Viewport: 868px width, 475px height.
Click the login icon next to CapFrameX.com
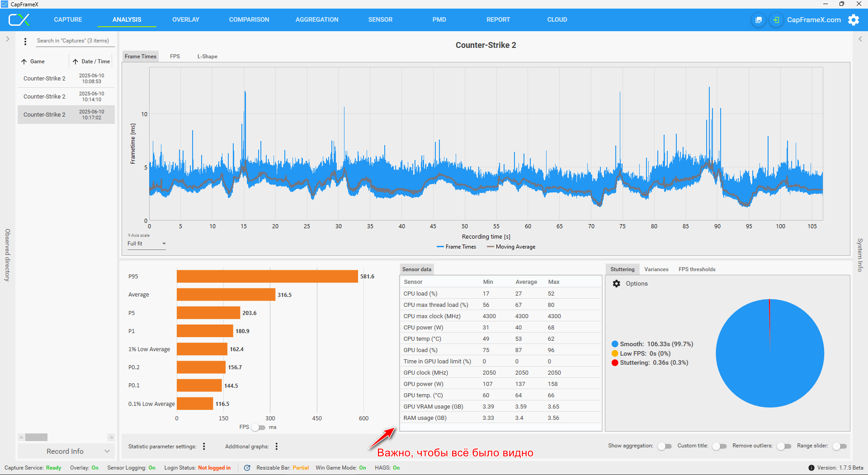pos(776,20)
